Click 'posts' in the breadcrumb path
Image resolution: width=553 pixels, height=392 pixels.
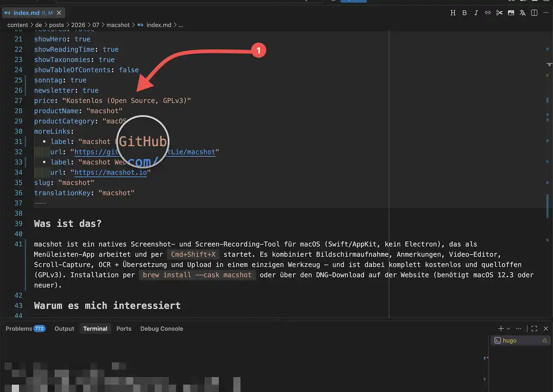(x=57, y=25)
